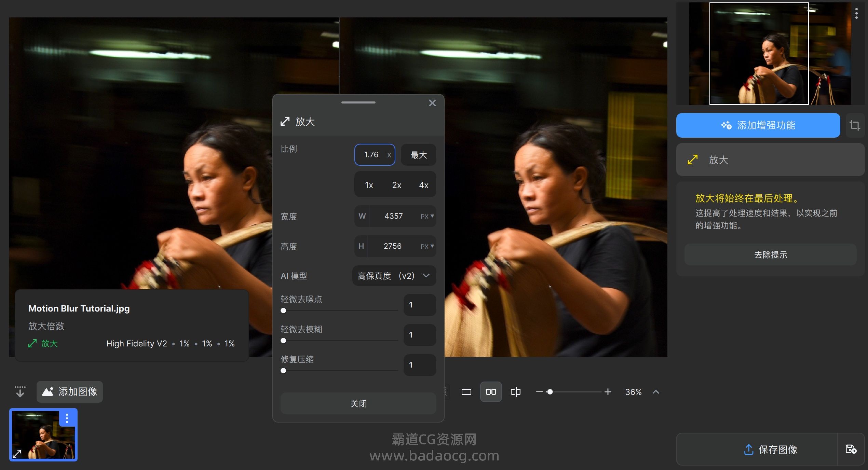Image resolution: width=868 pixels, height=470 pixels.
Task: Close the 放大 dialog with the X icon
Action: pos(432,103)
